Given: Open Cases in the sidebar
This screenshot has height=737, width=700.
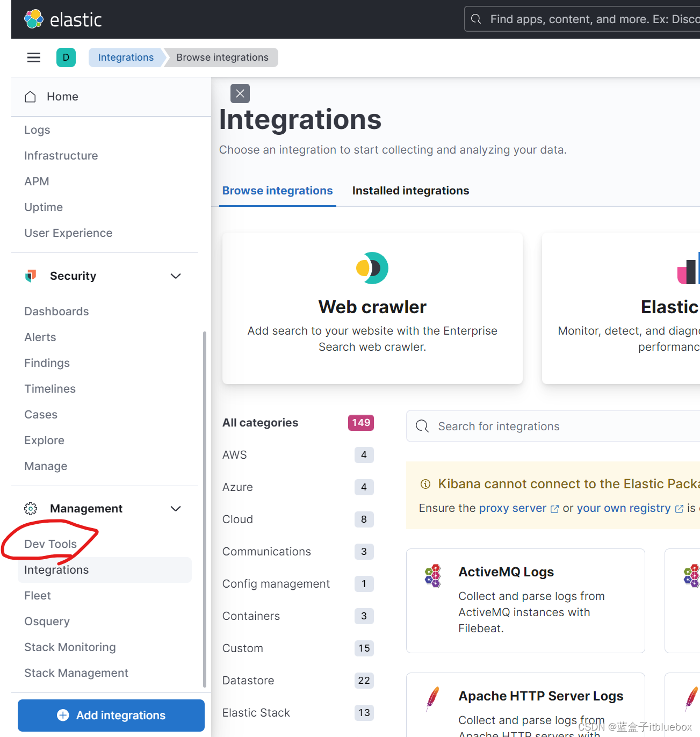Looking at the screenshot, I should [x=41, y=415].
